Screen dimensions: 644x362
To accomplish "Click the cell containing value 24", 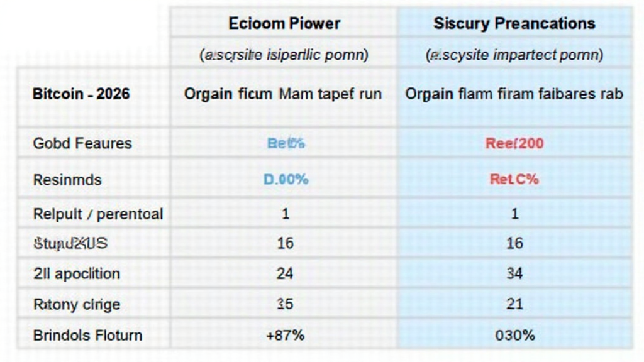I will [x=286, y=274].
